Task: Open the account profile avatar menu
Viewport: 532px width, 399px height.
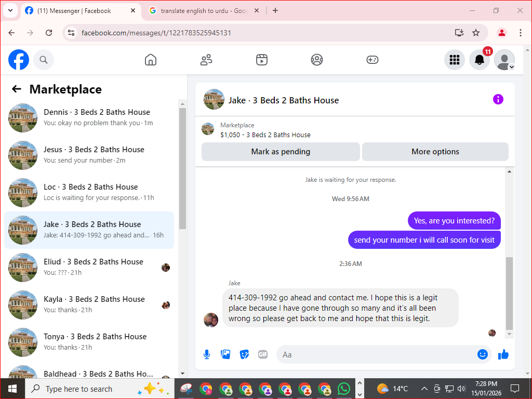Action: 504,60
